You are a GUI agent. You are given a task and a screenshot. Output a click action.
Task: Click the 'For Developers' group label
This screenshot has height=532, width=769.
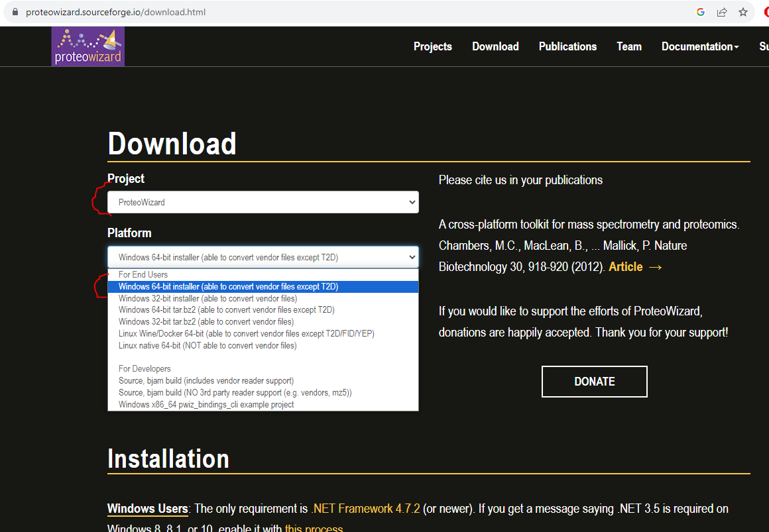click(x=145, y=369)
